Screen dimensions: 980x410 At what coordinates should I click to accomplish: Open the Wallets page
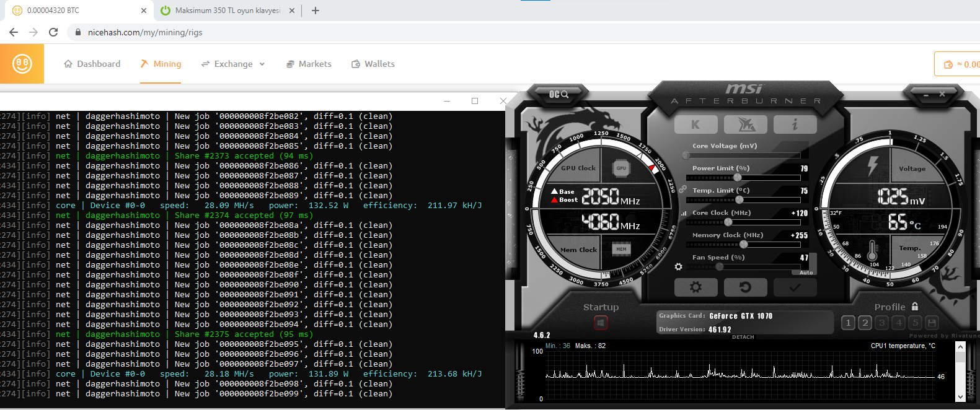[373, 64]
